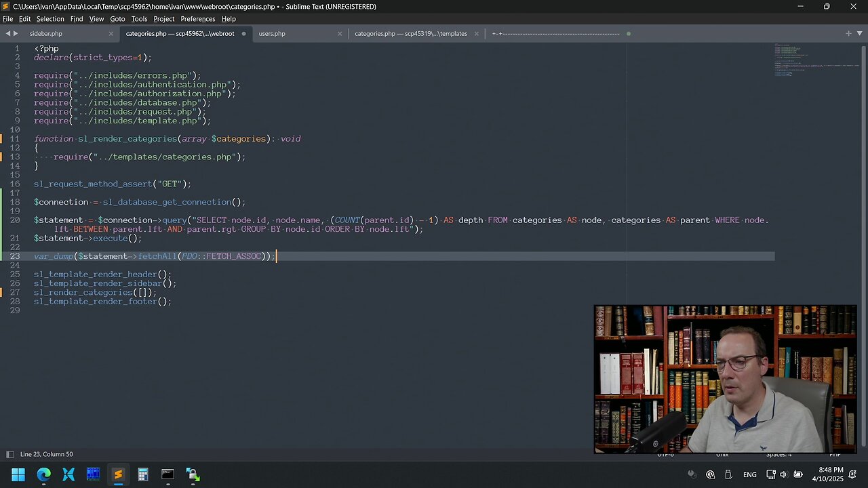Open network status tray icon
The image size is (868, 488).
(771, 474)
